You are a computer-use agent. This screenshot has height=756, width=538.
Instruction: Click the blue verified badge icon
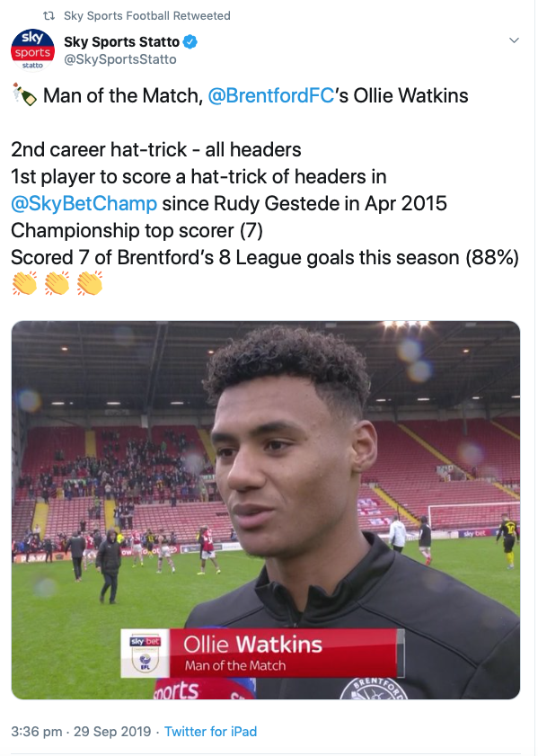coord(190,42)
